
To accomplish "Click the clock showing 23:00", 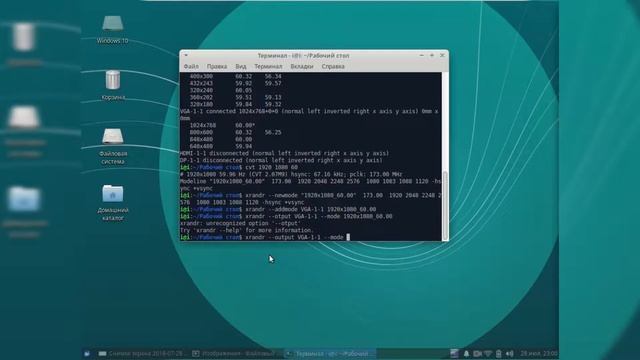I will click(x=538, y=353).
